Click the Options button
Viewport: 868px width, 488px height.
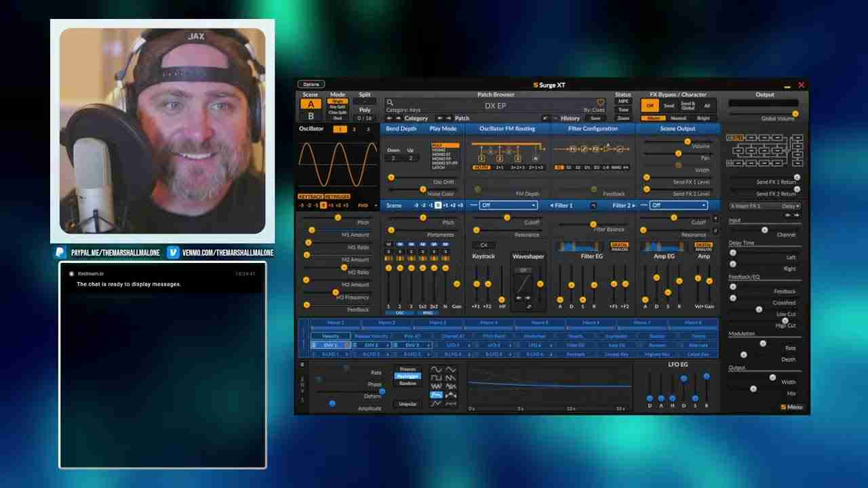click(311, 85)
